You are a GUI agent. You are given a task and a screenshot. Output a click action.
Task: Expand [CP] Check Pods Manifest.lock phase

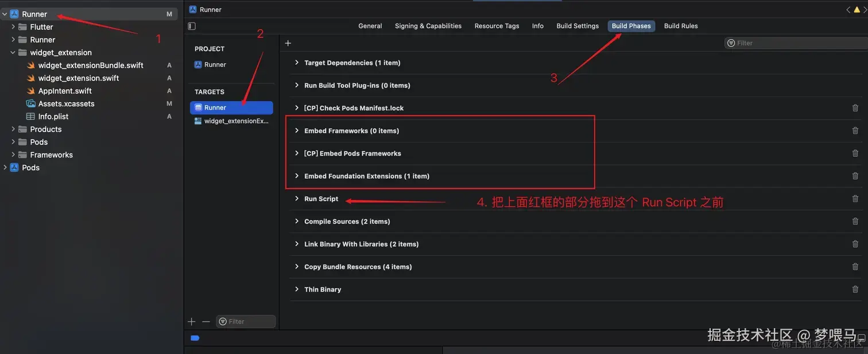coord(297,108)
